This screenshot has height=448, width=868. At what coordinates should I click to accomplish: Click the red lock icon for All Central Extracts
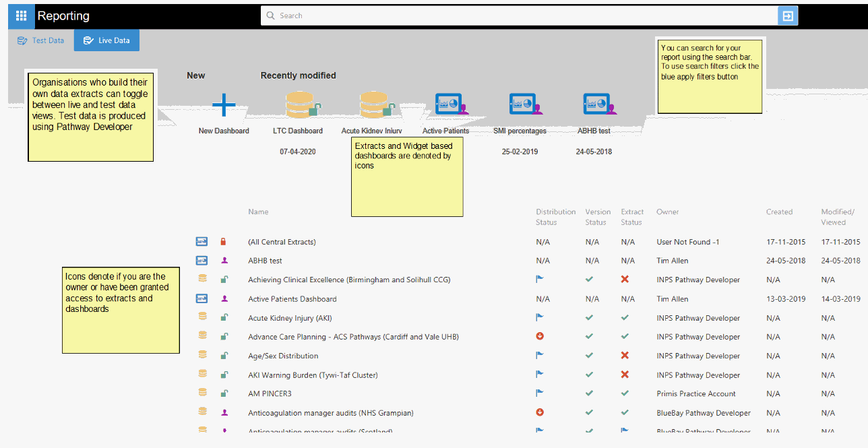(x=224, y=242)
